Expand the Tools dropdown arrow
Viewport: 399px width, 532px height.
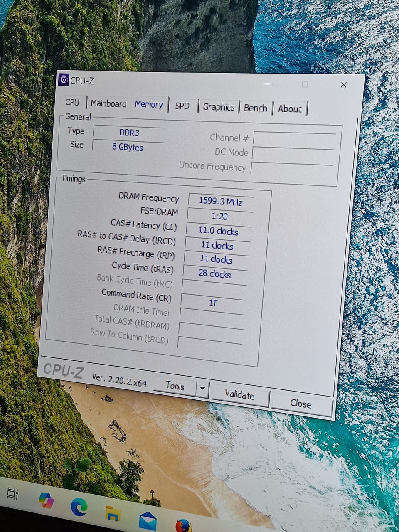pyautogui.click(x=202, y=389)
